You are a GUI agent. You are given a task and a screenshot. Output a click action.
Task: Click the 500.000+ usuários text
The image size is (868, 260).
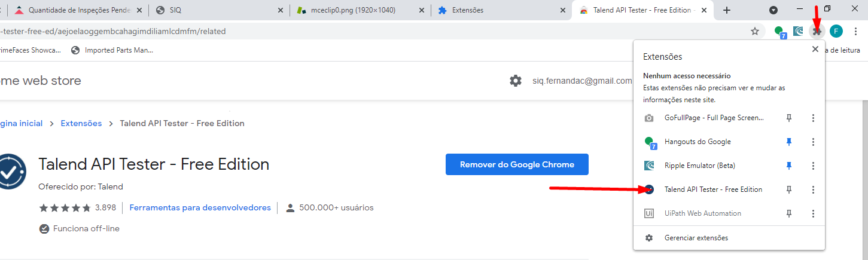point(337,208)
